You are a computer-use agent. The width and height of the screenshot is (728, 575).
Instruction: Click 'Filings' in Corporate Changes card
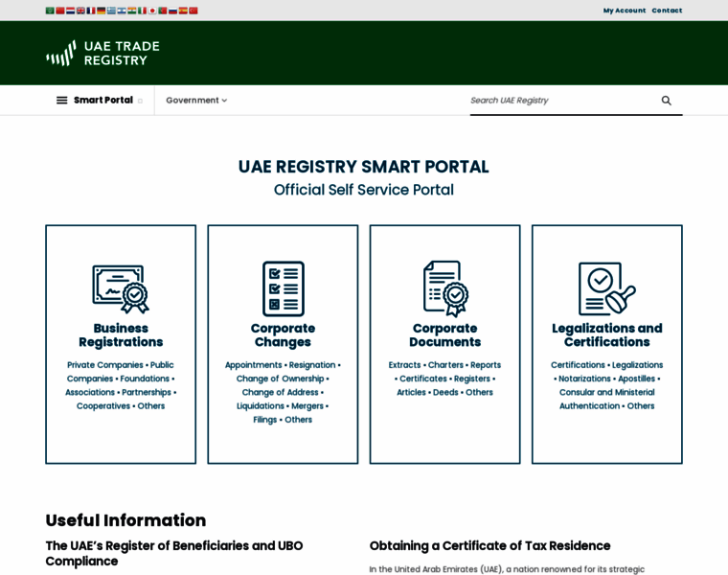pos(264,420)
